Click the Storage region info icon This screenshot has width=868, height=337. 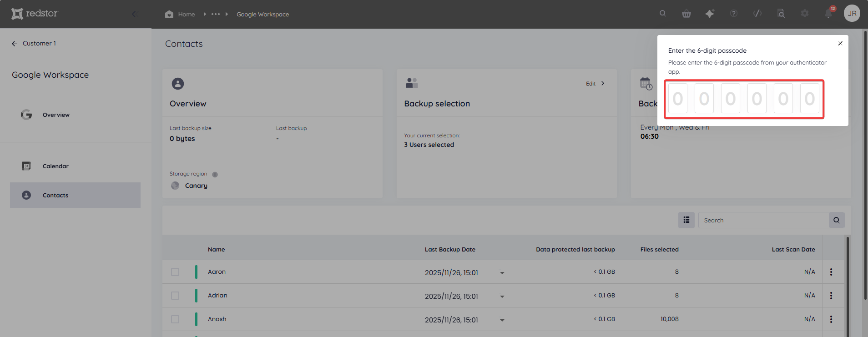pyautogui.click(x=215, y=174)
